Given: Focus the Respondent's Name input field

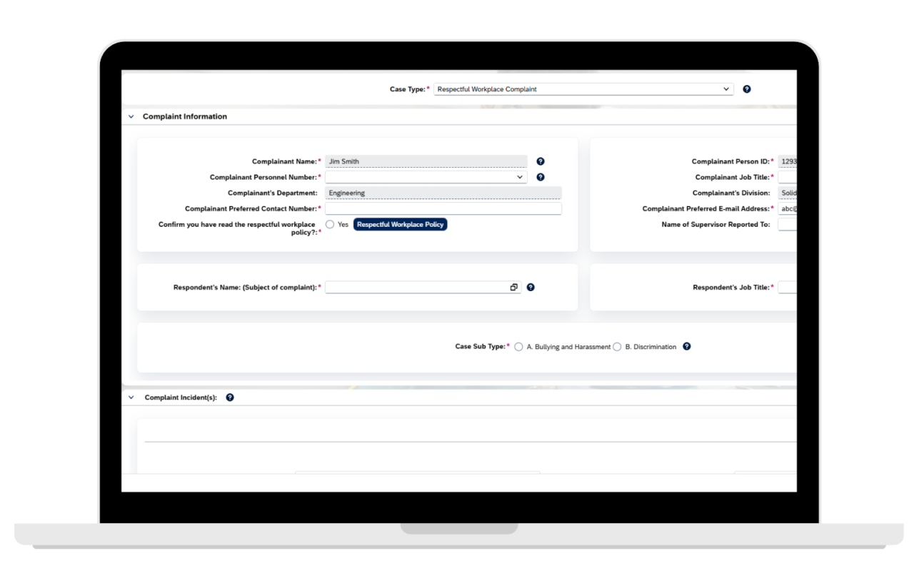Looking at the screenshot, I should tap(423, 287).
